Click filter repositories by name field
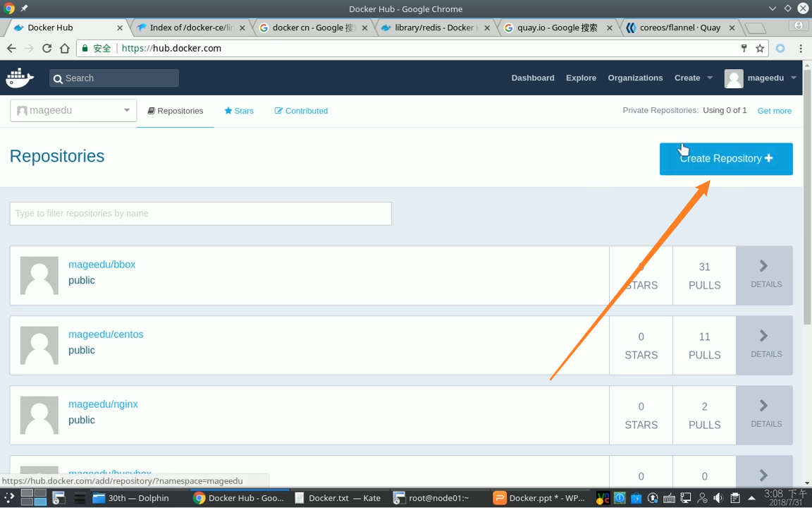The width and height of the screenshot is (812, 508). point(200,214)
